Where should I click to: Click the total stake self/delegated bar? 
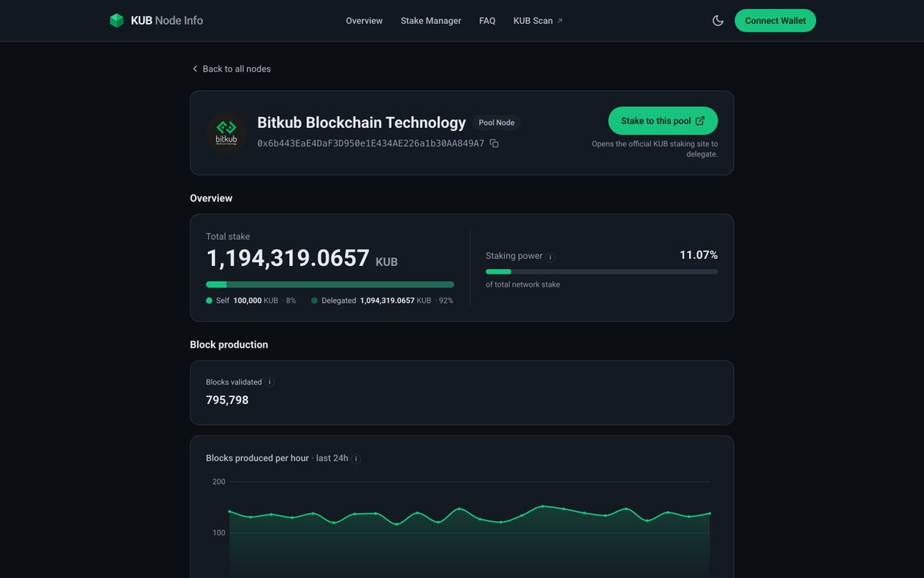pos(330,284)
